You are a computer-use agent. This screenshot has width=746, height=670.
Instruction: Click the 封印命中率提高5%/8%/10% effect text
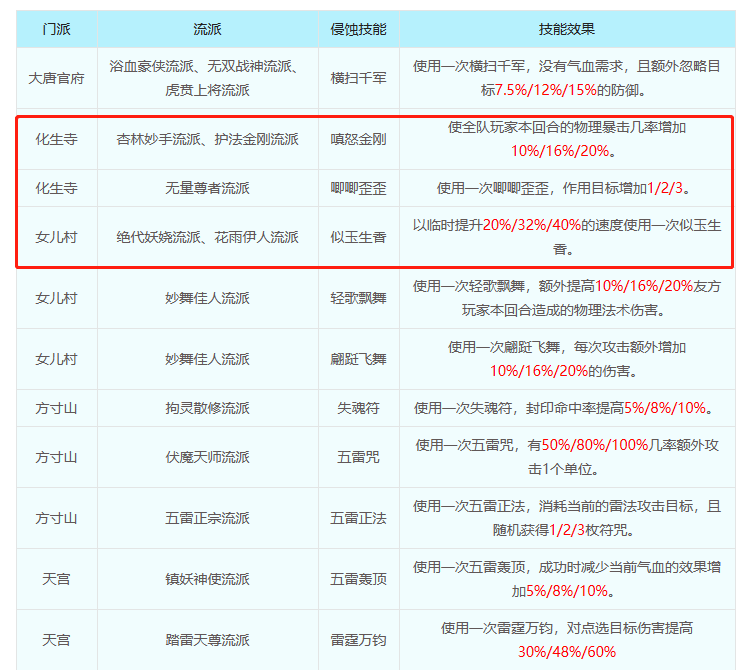tap(567, 408)
